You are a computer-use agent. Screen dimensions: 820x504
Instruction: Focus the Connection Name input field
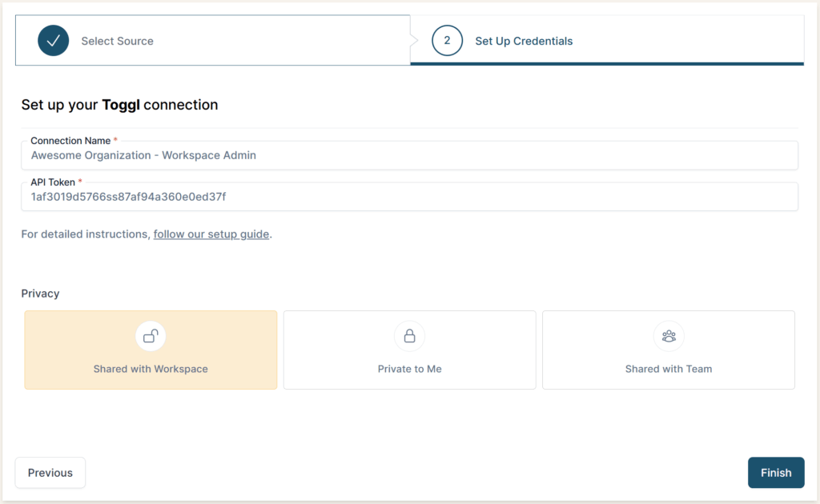[x=409, y=155]
